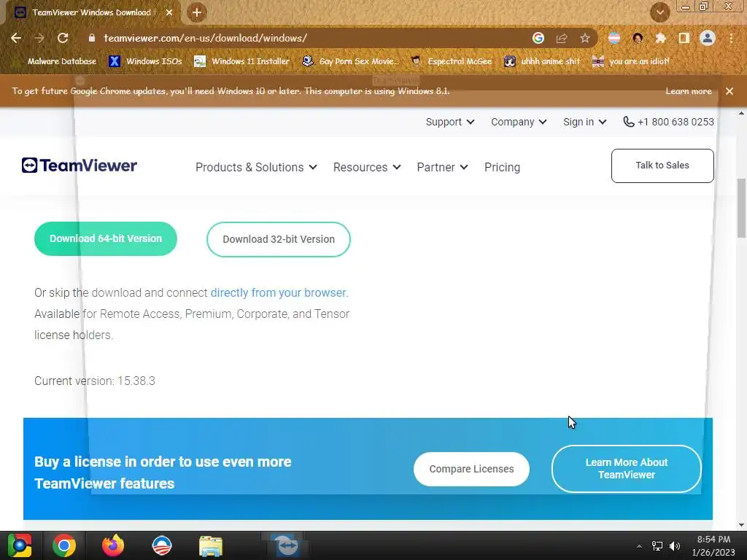Click the Start button on the taskbar

pyautogui.click(x=20, y=545)
